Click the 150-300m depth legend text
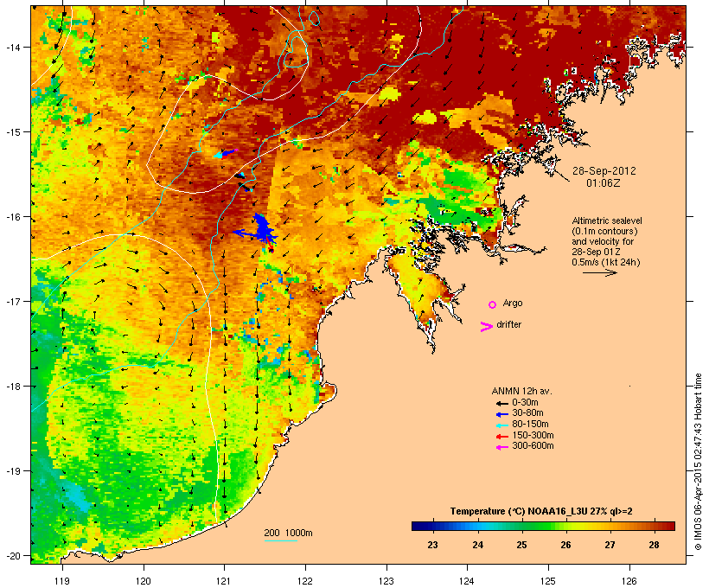709x588 pixels. (x=533, y=436)
